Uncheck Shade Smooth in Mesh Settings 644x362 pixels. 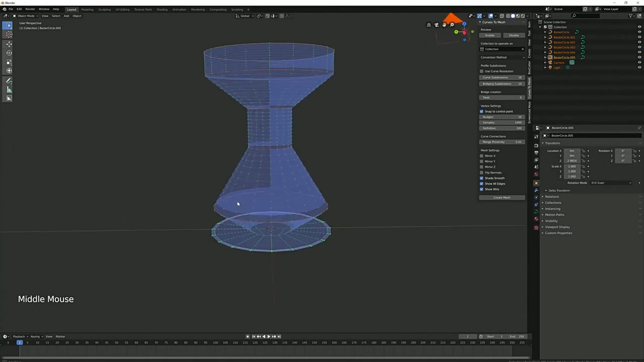point(481,178)
